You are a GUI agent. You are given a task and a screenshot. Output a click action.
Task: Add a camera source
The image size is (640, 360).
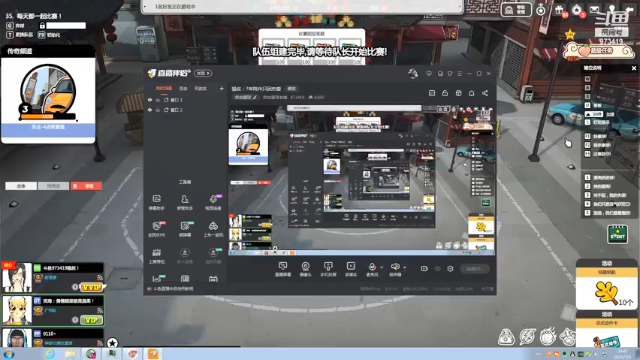305,269
